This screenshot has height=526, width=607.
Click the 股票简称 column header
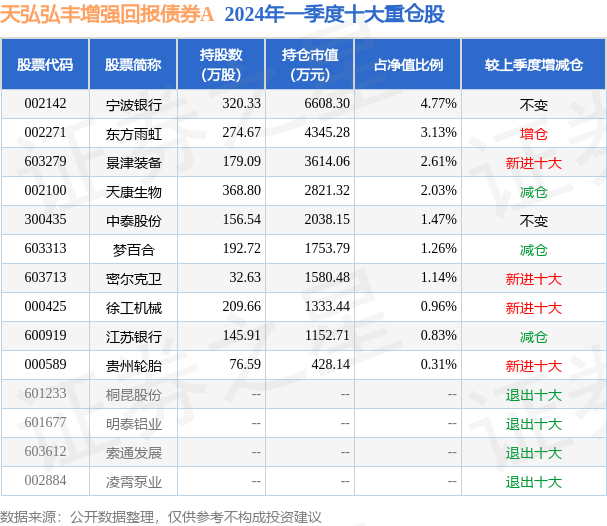click(x=133, y=65)
